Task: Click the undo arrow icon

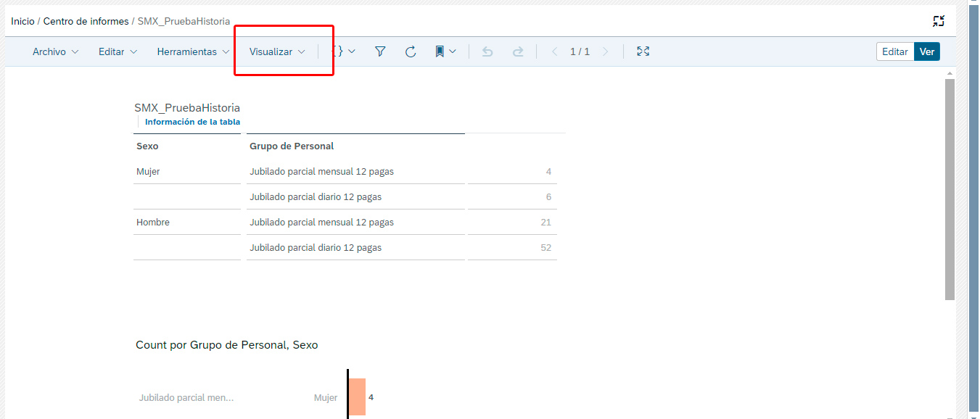Action: pos(487,51)
